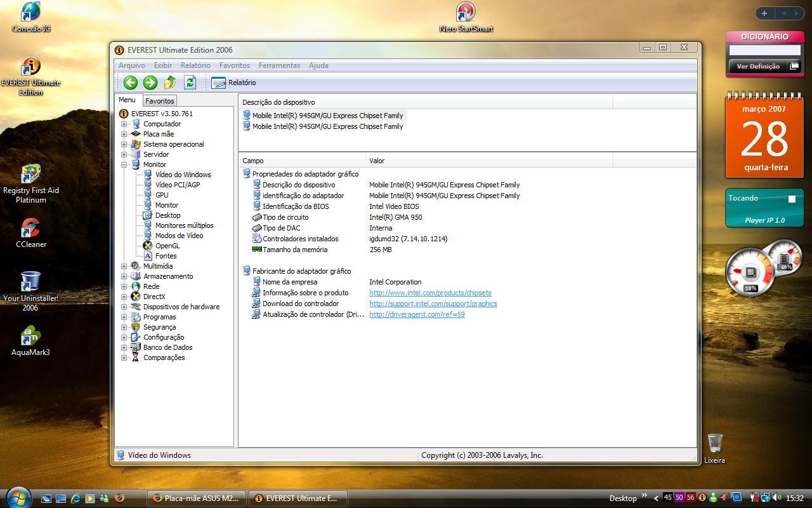Select the Monitor sub-item under Monitor
The image size is (812, 508).
pos(167,205)
